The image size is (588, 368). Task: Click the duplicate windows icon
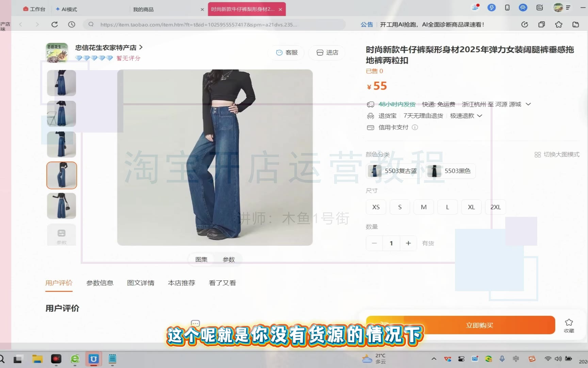pos(541,25)
